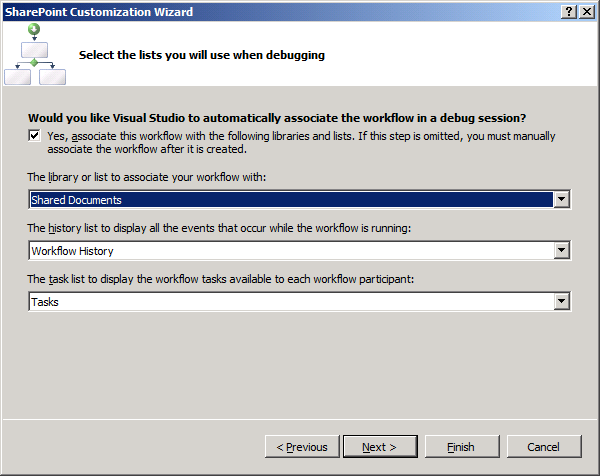Expand the library or list dropdown arrow
The image size is (600, 476).
pos(562,200)
